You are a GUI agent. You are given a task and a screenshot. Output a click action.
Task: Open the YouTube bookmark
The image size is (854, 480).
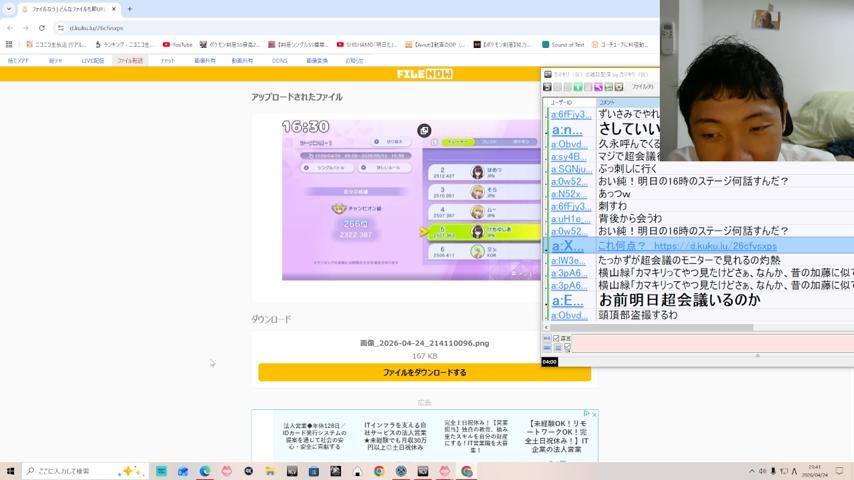(178, 45)
